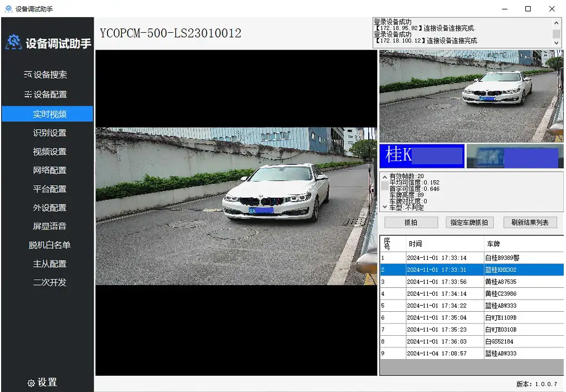The width and height of the screenshot is (566, 392).
Task: Go to 网络配置 in the sidebar
Action: [49, 170]
